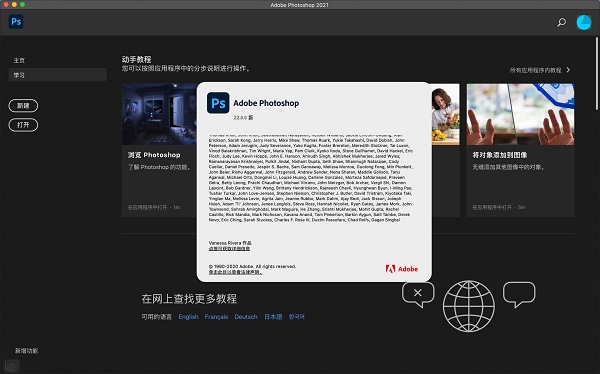Click the Adobe Photoshop title in the About dialog

click(266, 103)
